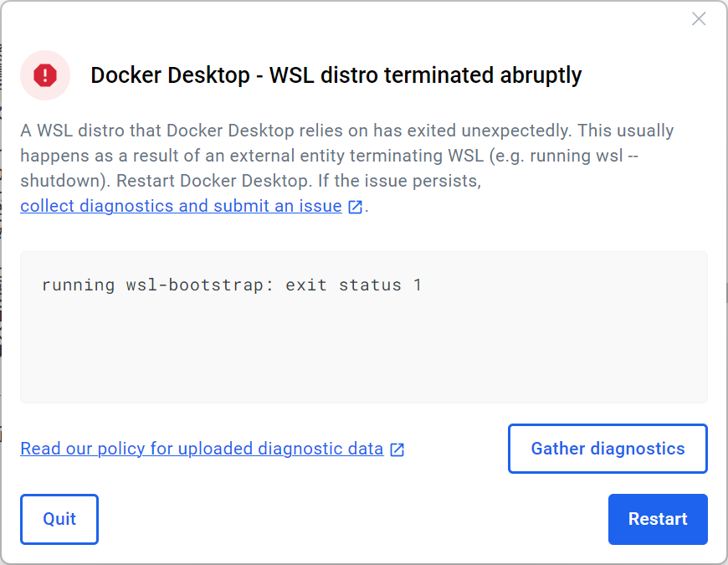Screen dimensions: 728x565
Task: Quit Docker Desktop using the Quit button
Action: tap(59, 519)
